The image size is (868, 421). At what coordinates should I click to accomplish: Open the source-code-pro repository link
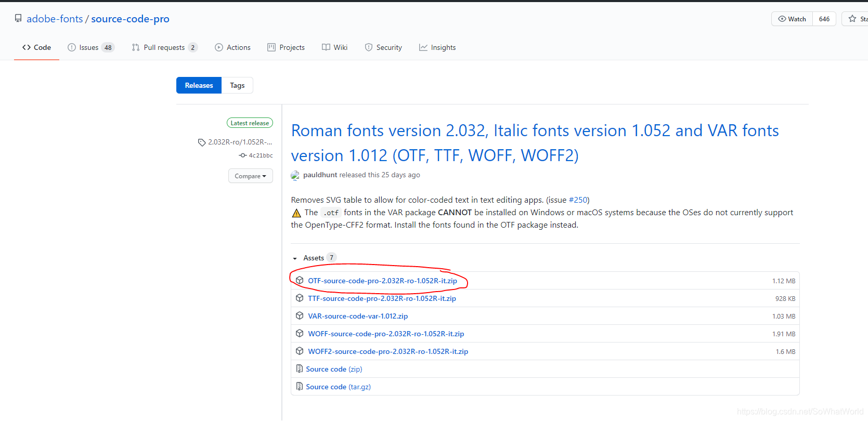tap(131, 19)
